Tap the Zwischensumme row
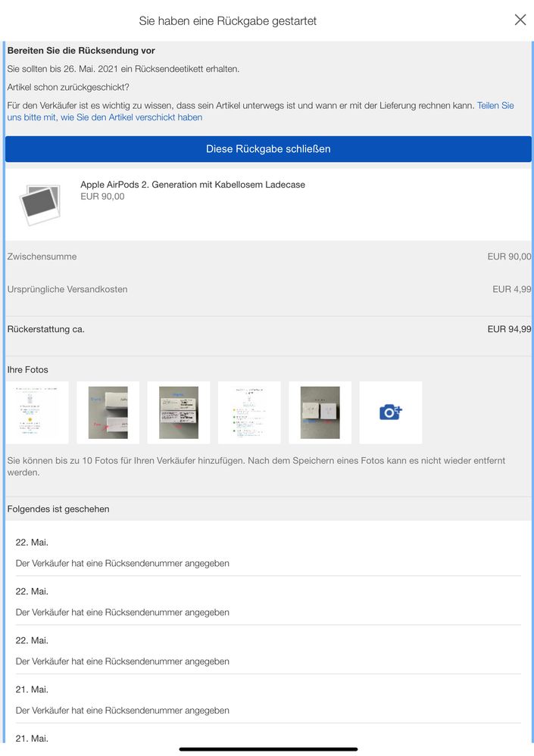Screen dimensions: 534x756 coord(267,257)
